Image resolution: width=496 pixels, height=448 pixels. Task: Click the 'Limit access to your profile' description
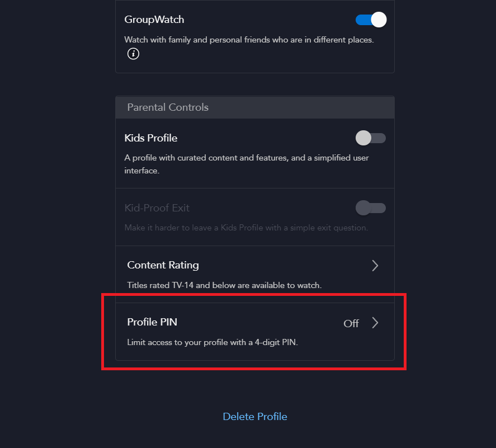point(212,342)
